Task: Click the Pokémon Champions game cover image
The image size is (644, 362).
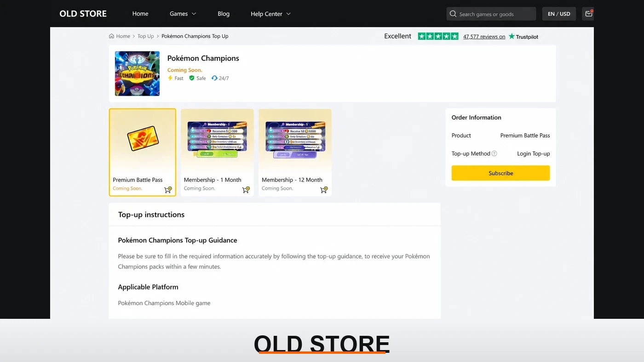Action: [x=137, y=74]
